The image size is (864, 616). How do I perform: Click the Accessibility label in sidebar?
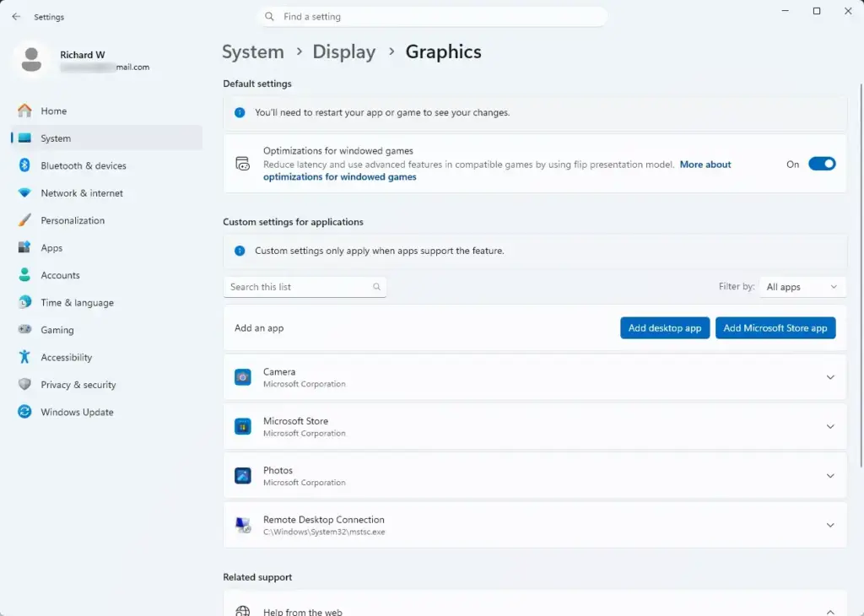pyautogui.click(x=66, y=357)
